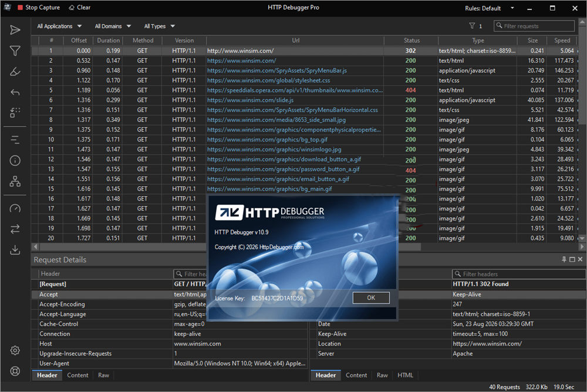The width and height of the screenshot is (587, 392).
Task: Select the User-Agent header row
Action: click(169, 364)
